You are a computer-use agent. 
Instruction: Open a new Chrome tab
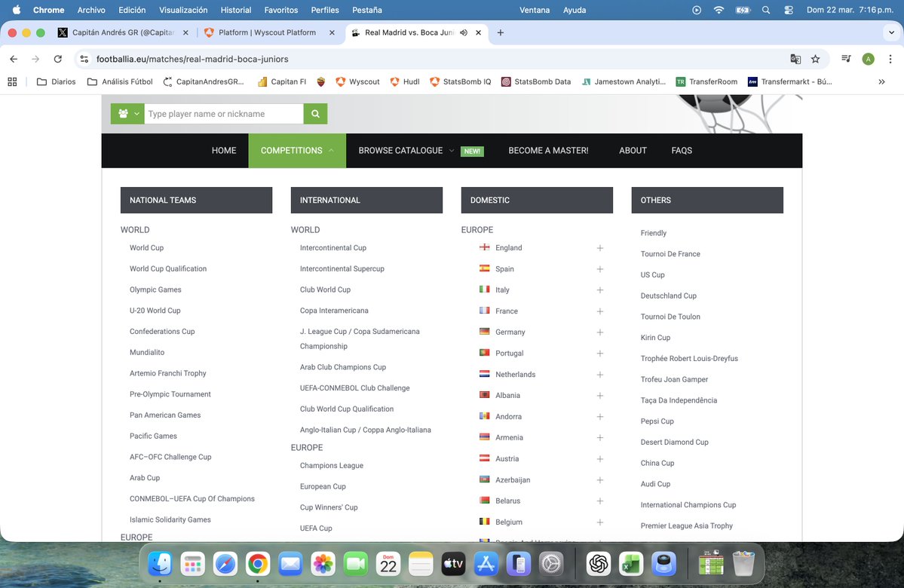[501, 33]
